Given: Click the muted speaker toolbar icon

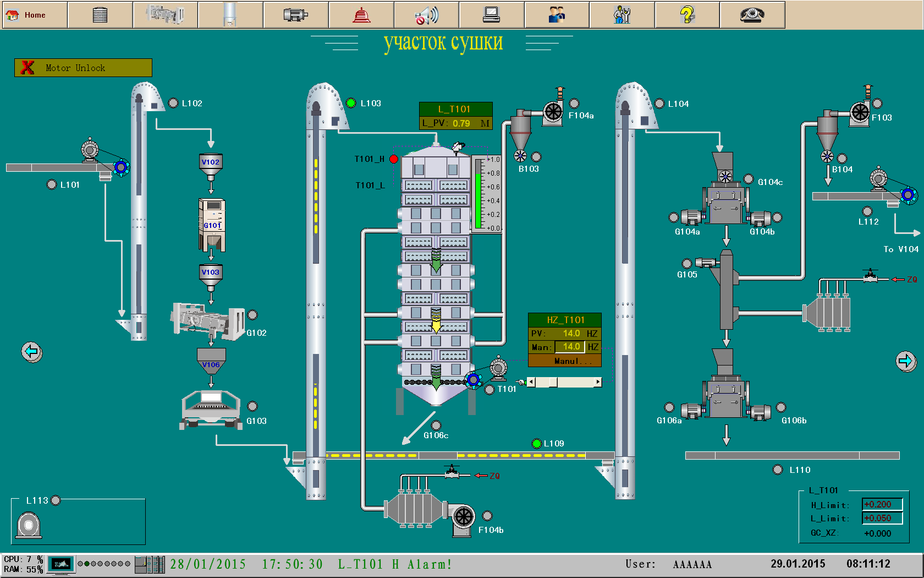Looking at the screenshot, I should [x=426, y=15].
